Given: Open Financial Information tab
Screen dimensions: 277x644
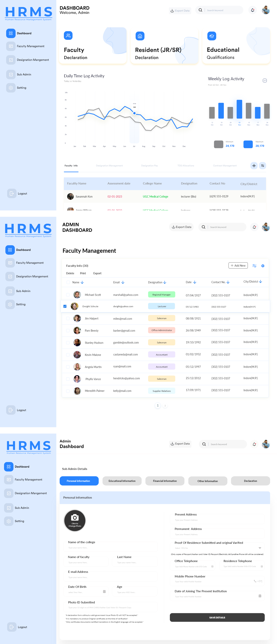Looking at the screenshot, I should [x=165, y=481].
